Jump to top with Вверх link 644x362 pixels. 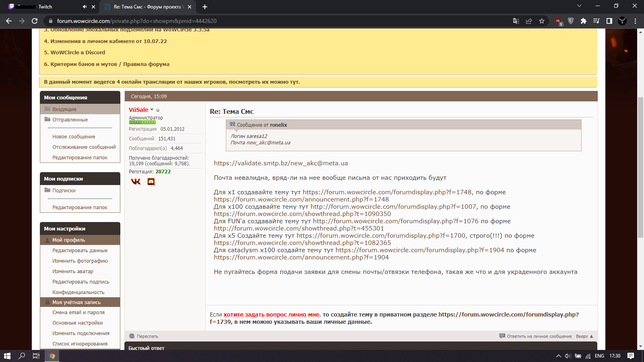point(584,336)
